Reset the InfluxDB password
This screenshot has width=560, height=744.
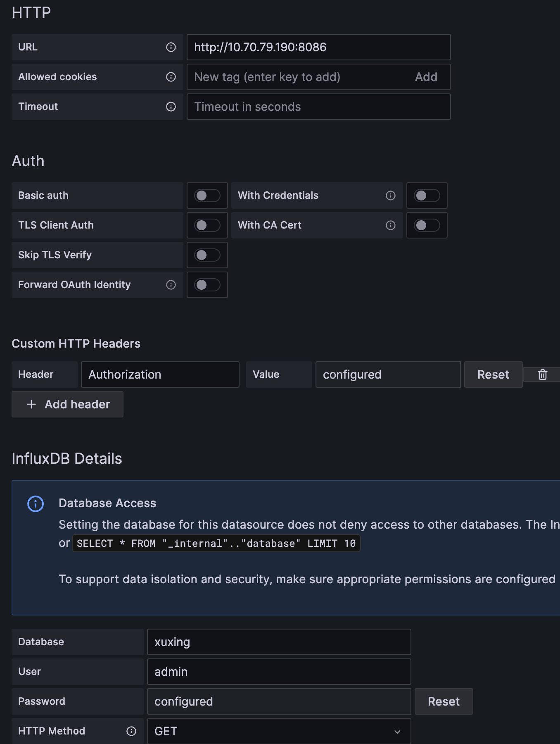[x=444, y=701]
